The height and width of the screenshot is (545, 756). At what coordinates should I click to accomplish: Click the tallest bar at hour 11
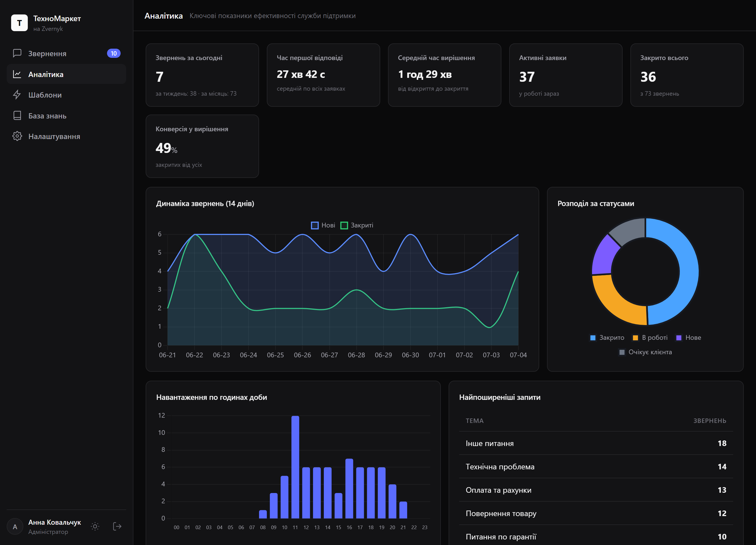[x=295, y=467]
